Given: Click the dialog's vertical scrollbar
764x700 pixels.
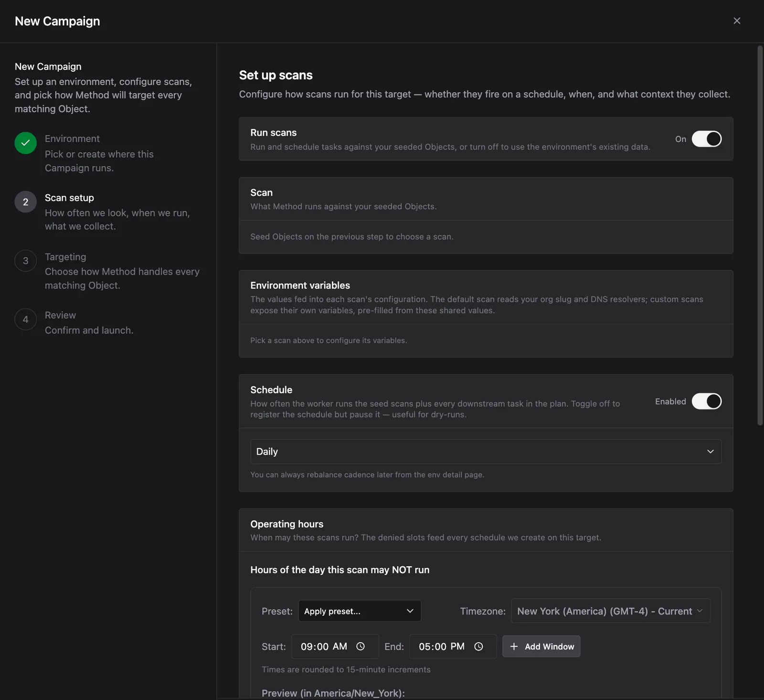Looking at the screenshot, I should point(760,235).
